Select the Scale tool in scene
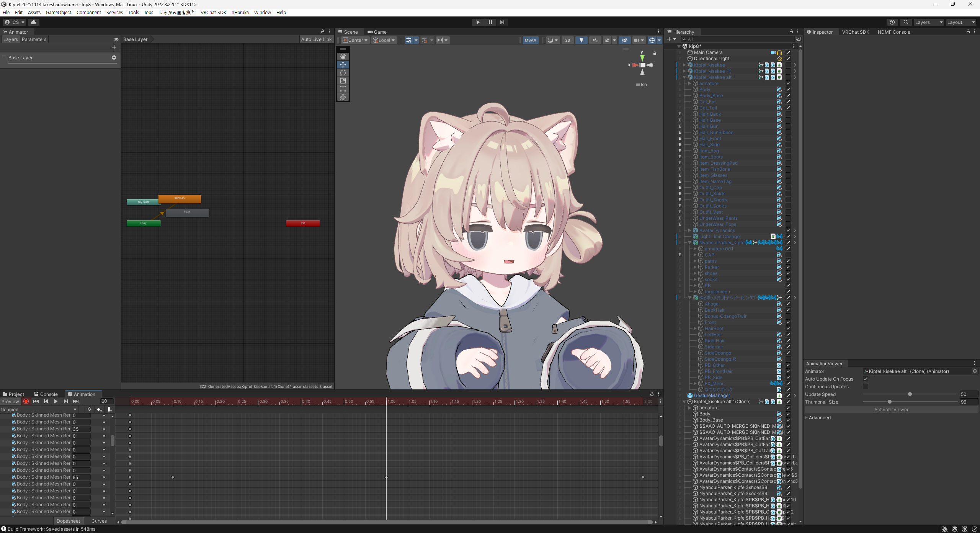 tap(343, 81)
